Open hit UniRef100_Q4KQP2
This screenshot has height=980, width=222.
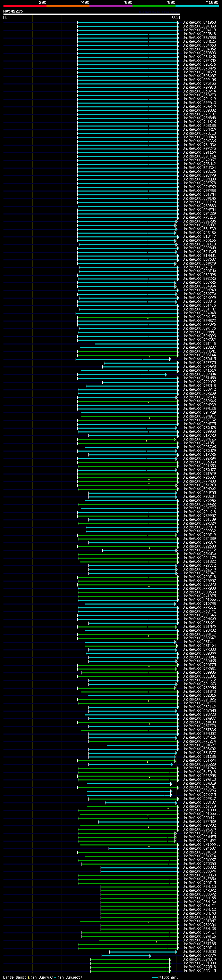(199, 891)
